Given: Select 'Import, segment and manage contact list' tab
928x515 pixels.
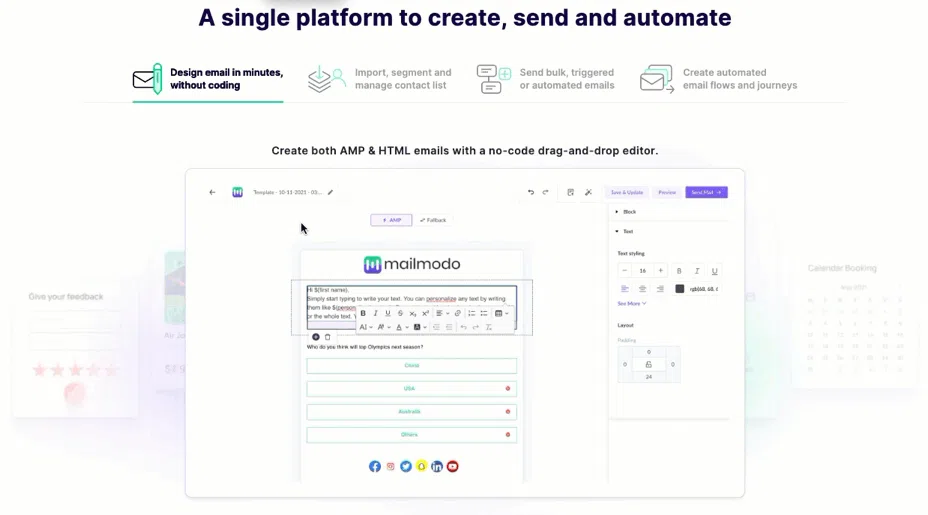Looking at the screenshot, I should pyautogui.click(x=380, y=79).
